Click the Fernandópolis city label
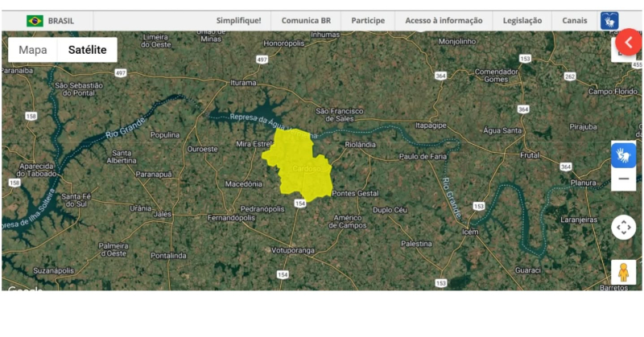Image resolution: width=644 pixels, height=337 pixels. pos(231,218)
